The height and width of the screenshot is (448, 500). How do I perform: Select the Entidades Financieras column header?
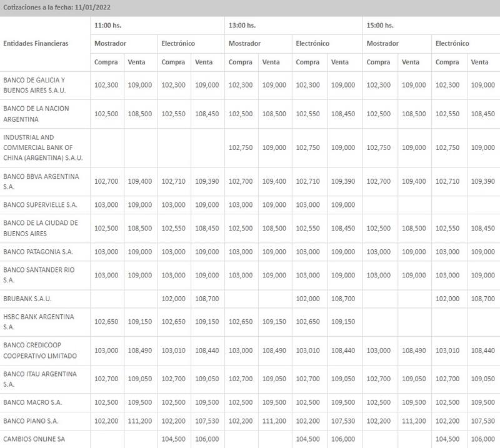(36, 44)
